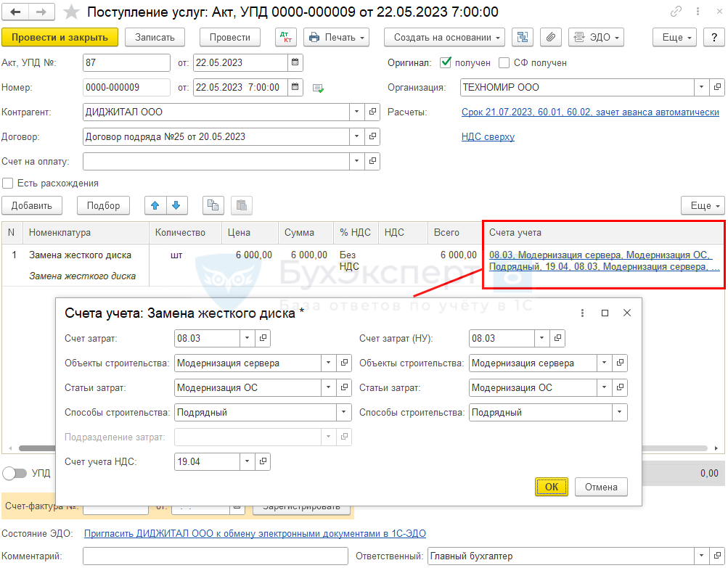728x568 pixels.
Task: Expand the Контрагент dropdown list
Action: [356, 112]
